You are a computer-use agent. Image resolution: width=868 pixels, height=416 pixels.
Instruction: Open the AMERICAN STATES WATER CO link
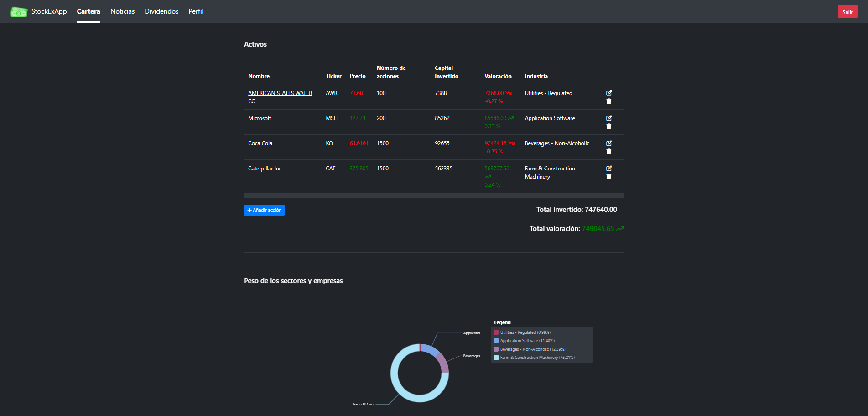tap(280, 97)
